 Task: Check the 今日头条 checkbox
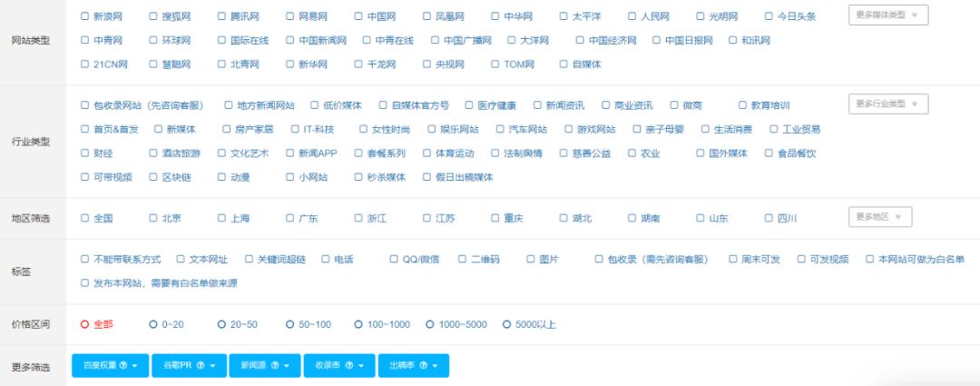(x=769, y=16)
